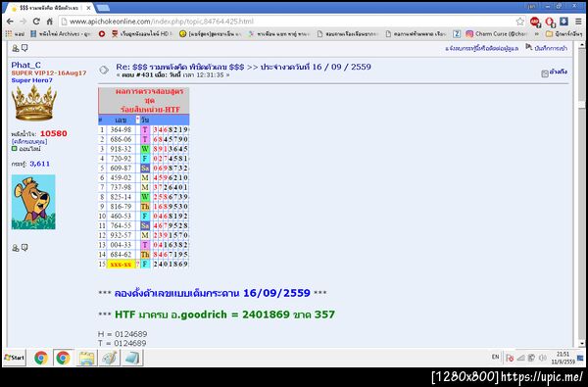This screenshot has height=387, width=588.
Task: Open the Charm Curse Instagram bookmark
Action: [x=496, y=33]
